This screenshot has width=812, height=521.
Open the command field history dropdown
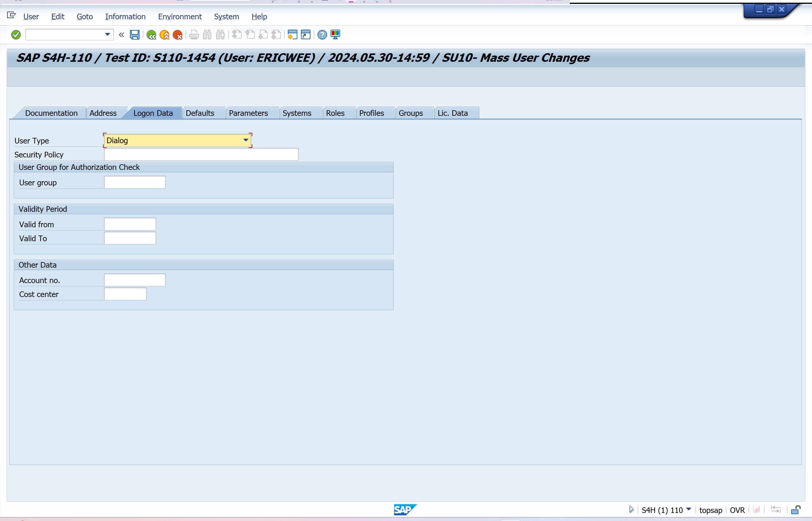[x=107, y=34]
